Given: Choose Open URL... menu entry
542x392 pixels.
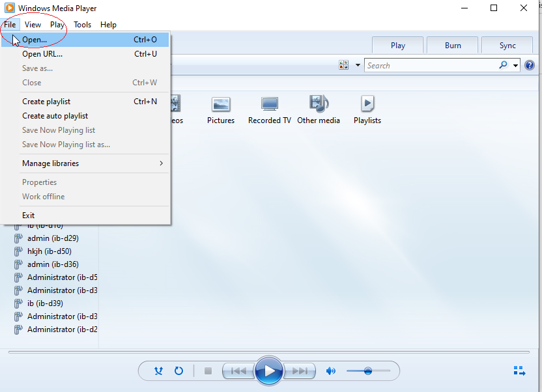Looking at the screenshot, I should (x=85, y=54).
